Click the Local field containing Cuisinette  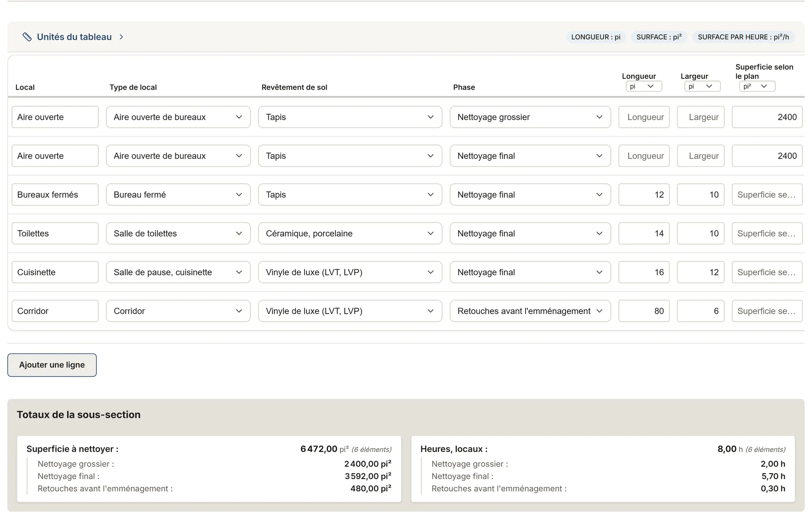pyautogui.click(x=55, y=272)
